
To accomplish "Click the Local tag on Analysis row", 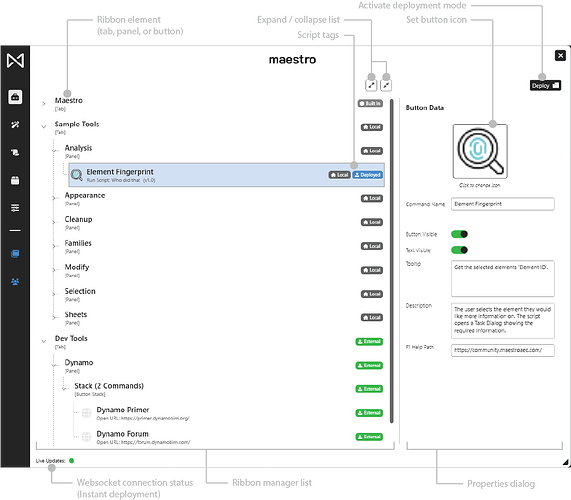I will (x=372, y=151).
